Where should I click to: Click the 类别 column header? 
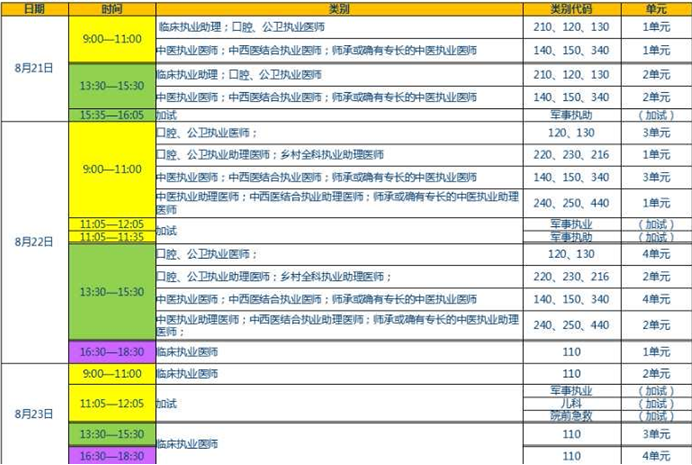click(x=339, y=7)
